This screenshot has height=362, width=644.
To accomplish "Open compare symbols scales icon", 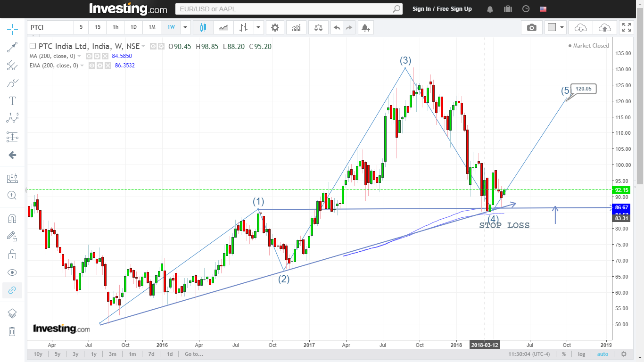I will tap(319, 27).
